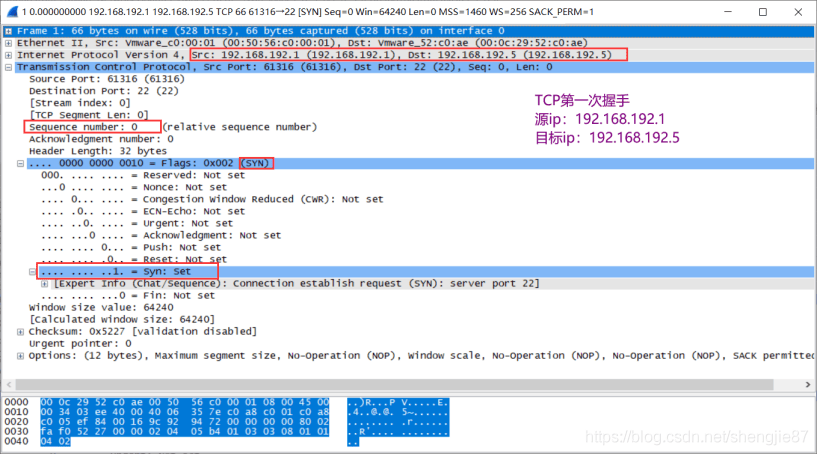
Task: Expand the Checksum: 0x5227 node
Action: pyautogui.click(x=21, y=331)
